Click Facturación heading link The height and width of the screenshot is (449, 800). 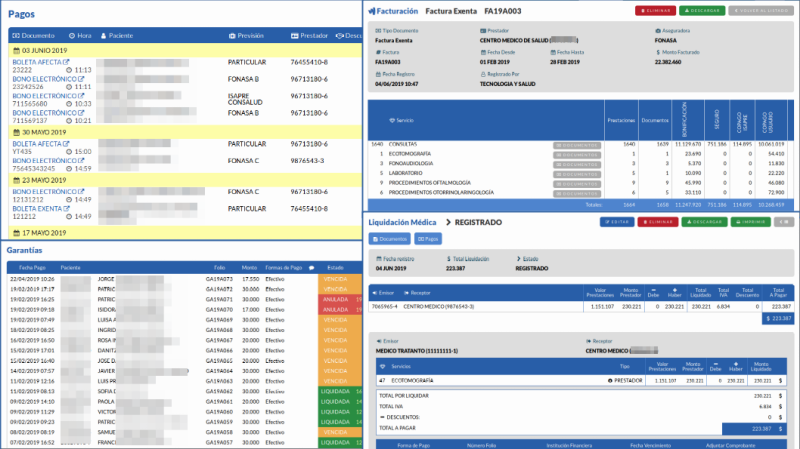(397, 11)
